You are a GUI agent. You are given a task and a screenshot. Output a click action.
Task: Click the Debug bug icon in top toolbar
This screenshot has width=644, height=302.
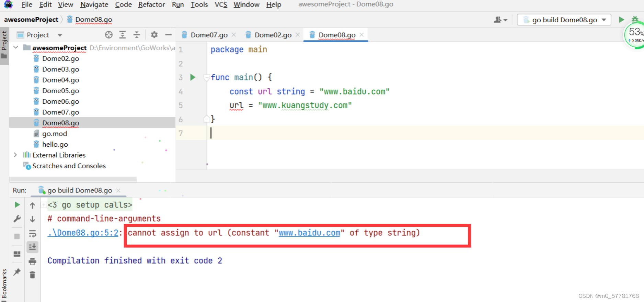tap(635, 19)
